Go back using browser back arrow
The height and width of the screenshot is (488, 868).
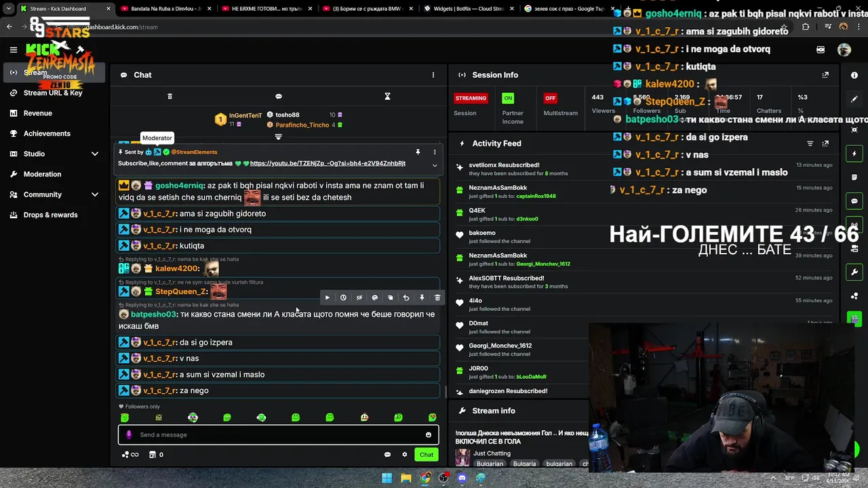click(x=9, y=27)
